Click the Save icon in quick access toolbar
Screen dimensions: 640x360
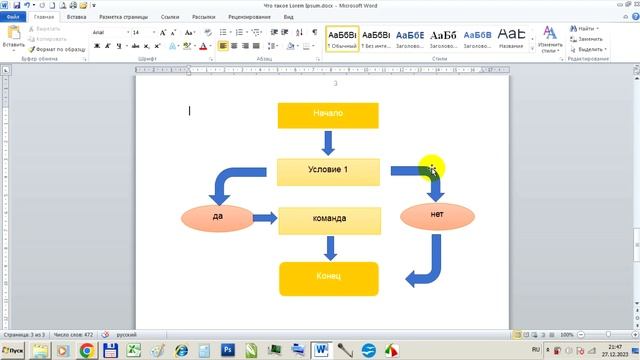17,5
